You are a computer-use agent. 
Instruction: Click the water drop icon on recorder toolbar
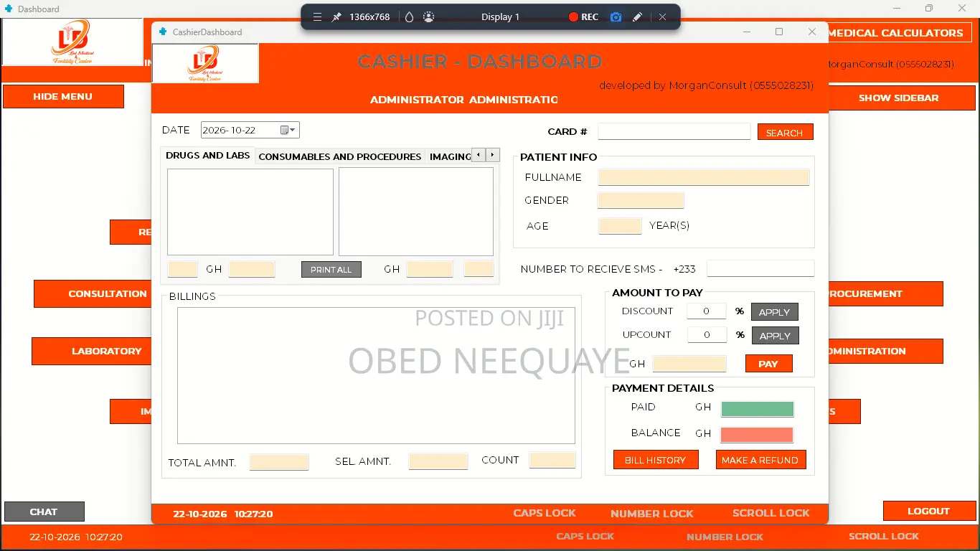click(x=410, y=17)
